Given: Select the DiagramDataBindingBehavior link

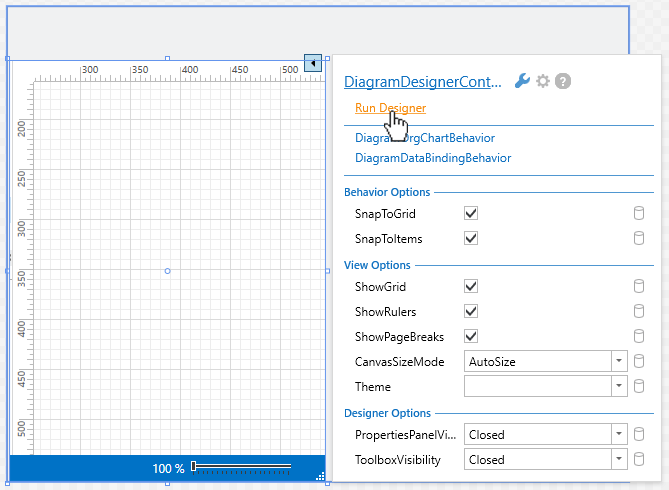Looking at the screenshot, I should pyautogui.click(x=432, y=158).
